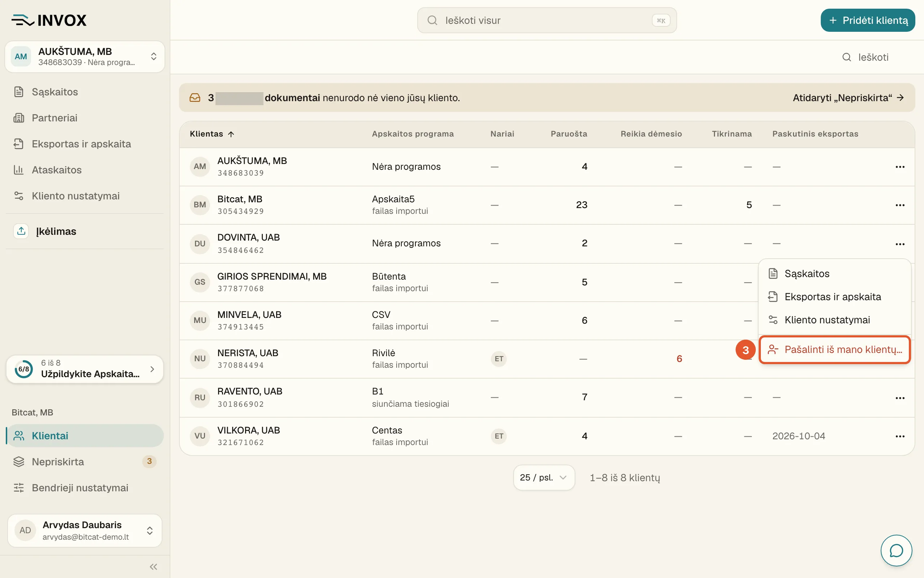Expand the AUKŠTUMA, MB company switcher
The image size is (924, 578).
point(85,57)
